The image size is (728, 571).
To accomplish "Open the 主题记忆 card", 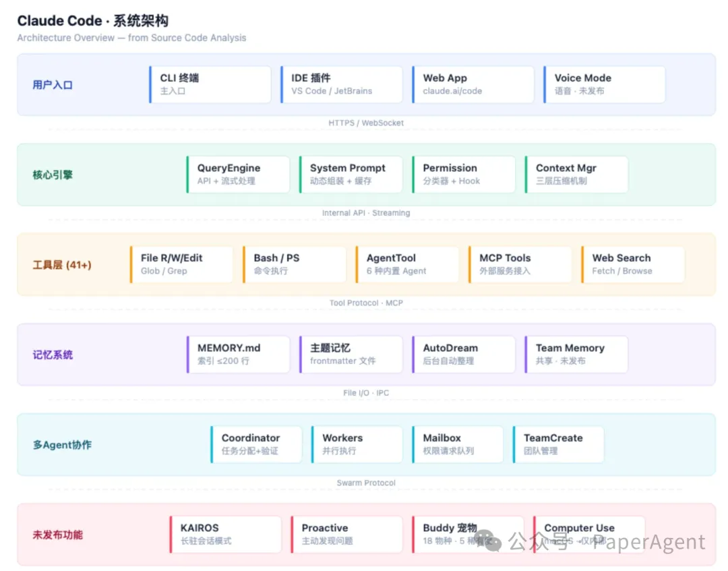I will pos(351,355).
